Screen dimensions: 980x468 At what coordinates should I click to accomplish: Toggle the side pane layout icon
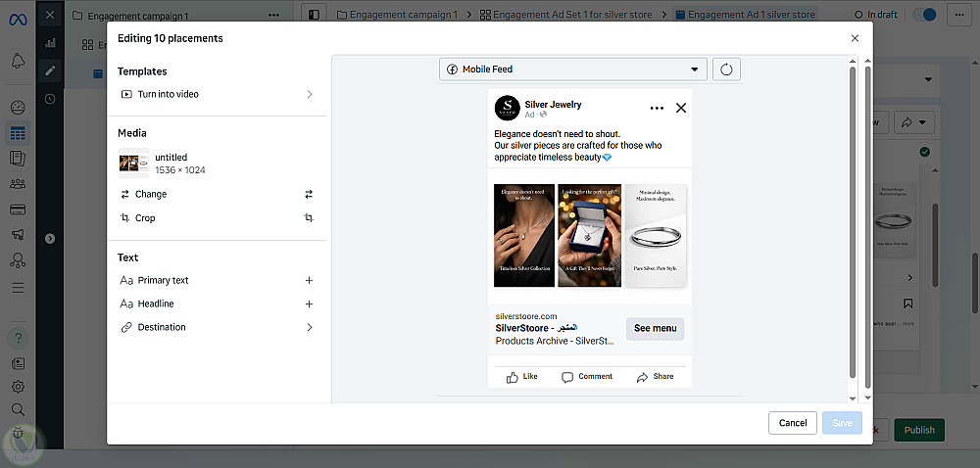coord(314,15)
